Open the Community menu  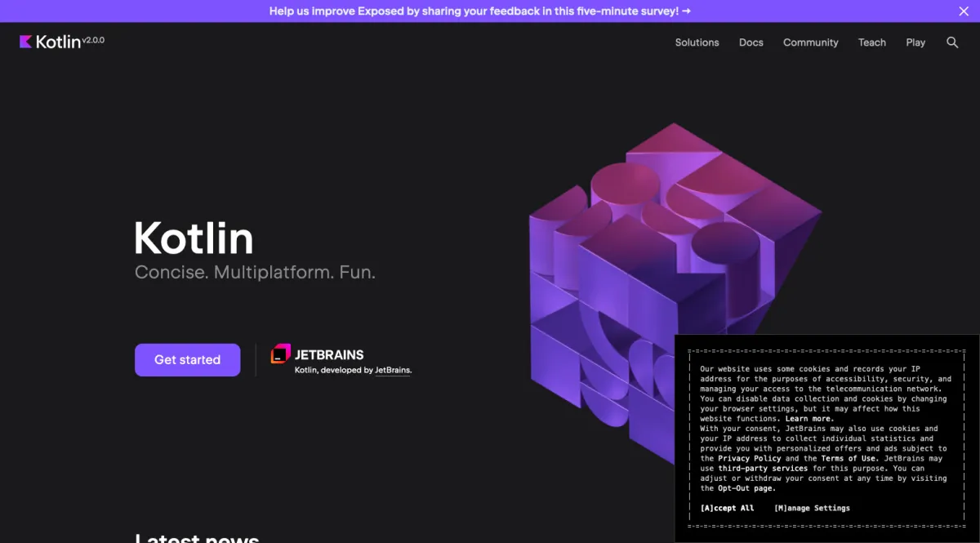click(811, 42)
